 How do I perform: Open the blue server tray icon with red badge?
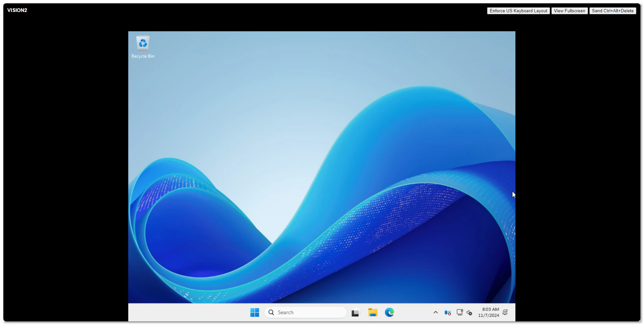point(447,313)
